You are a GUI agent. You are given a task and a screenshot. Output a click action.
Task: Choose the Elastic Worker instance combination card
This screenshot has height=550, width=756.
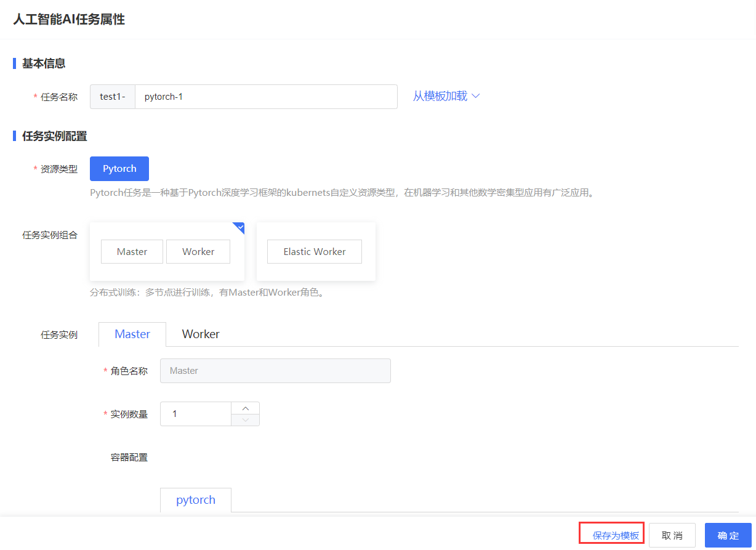(x=316, y=251)
